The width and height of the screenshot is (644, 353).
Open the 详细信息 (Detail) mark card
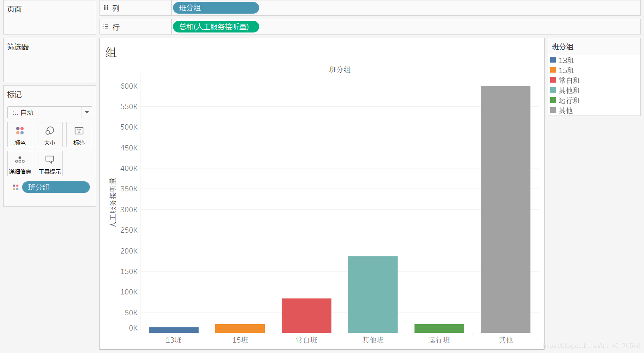20,164
